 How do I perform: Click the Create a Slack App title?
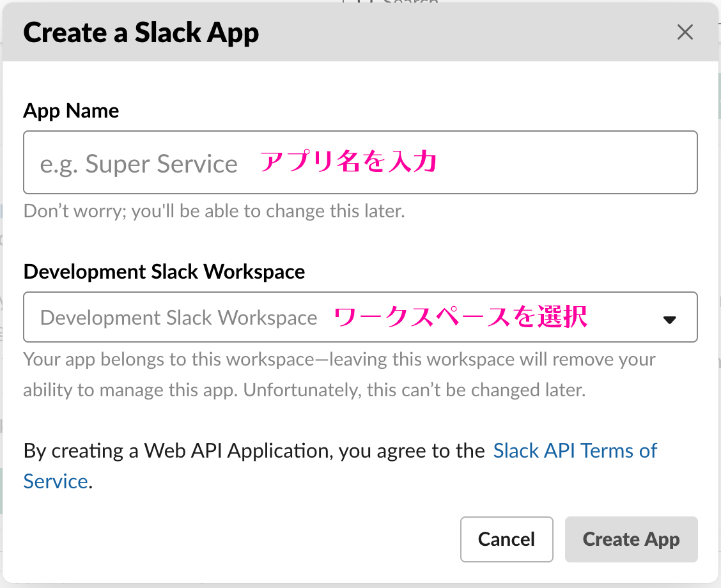(x=141, y=32)
